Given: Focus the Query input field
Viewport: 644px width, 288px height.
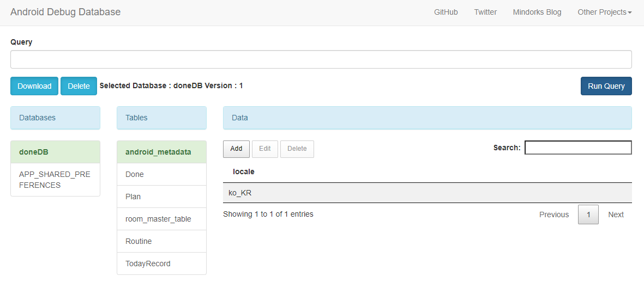Looking at the screenshot, I should tap(321, 59).
